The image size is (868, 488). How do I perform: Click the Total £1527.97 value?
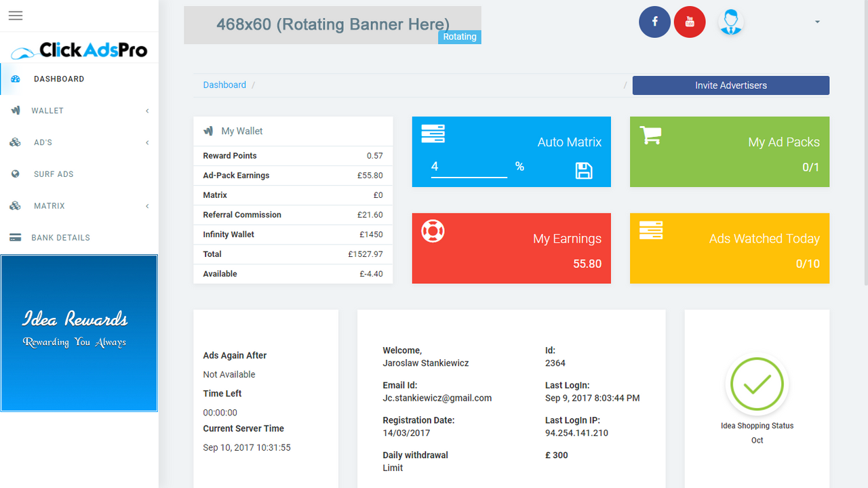366,254
